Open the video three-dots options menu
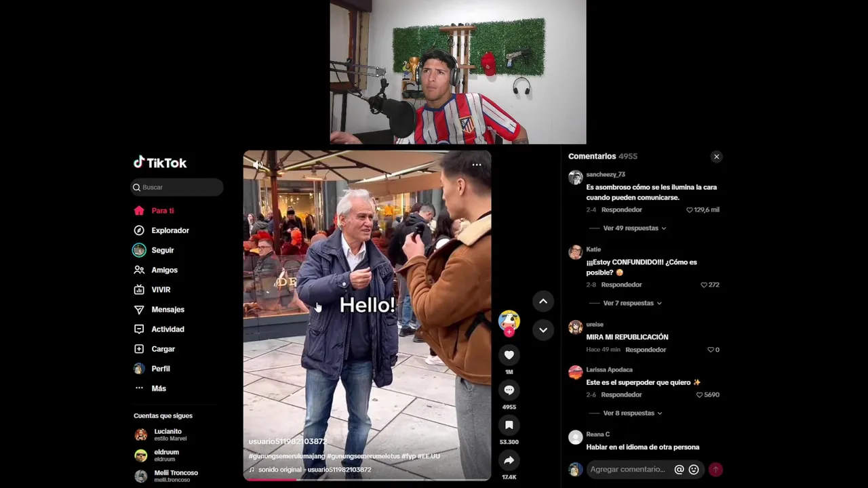Image resolution: width=868 pixels, height=488 pixels. (477, 165)
